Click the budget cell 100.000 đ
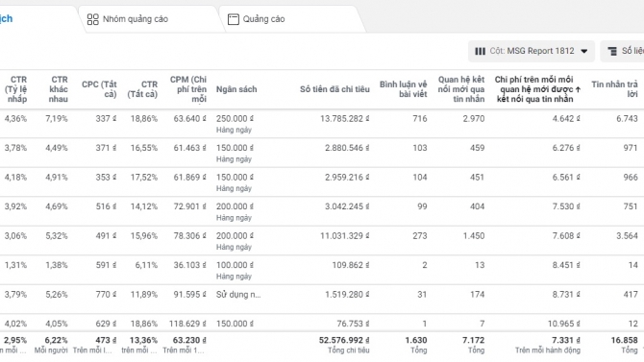 [x=235, y=266]
